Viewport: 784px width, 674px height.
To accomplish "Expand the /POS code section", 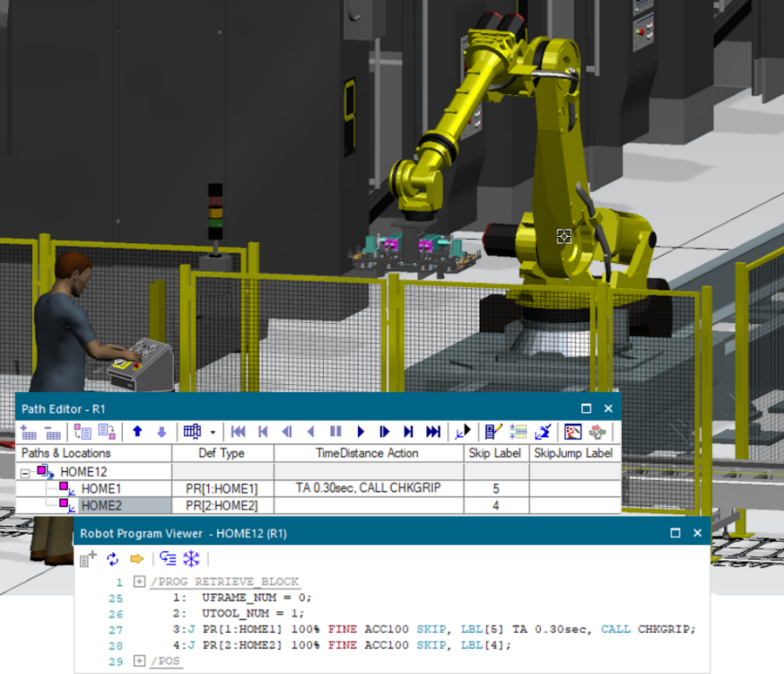I will pyautogui.click(x=139, y=662).
